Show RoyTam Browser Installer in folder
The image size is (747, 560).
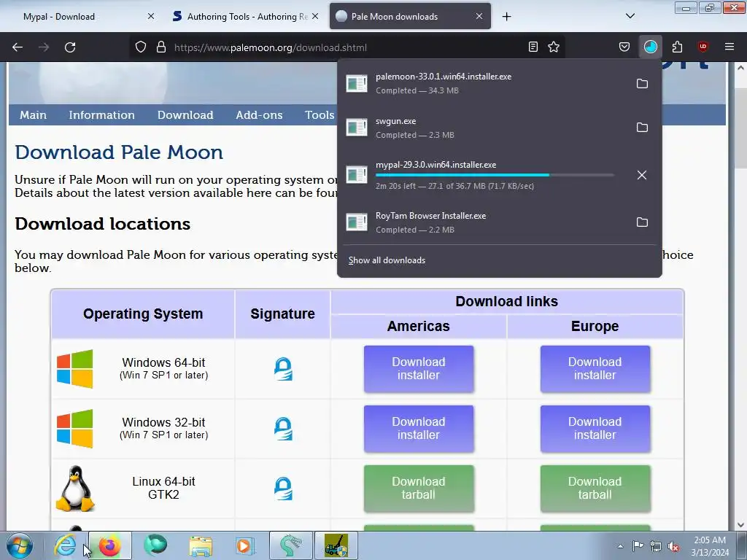tap(642, 222)
